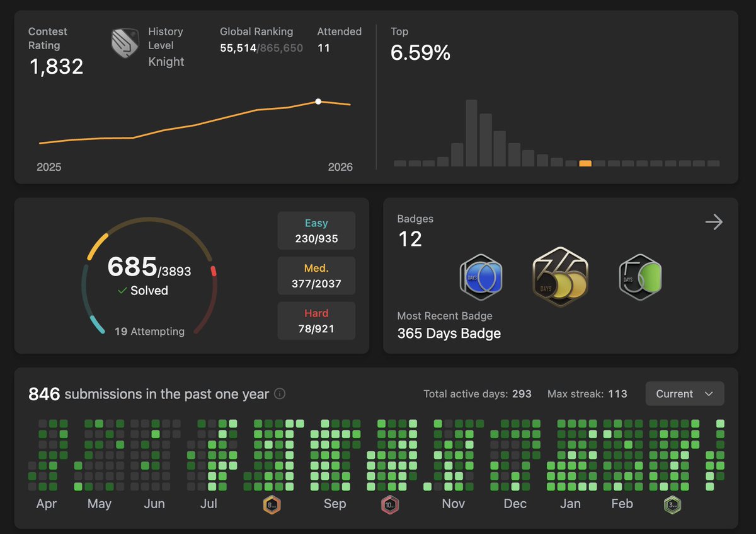Click Total active days: 293
The image size is (756, 534).
point(478,394)
